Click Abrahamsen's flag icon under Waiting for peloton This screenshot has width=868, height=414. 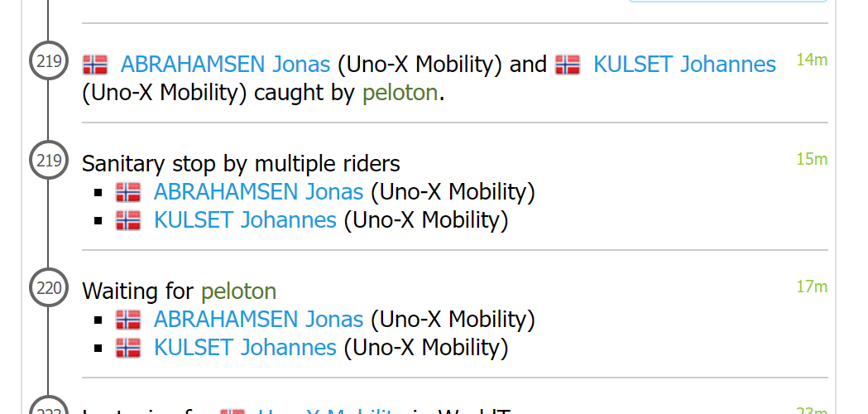128,320
